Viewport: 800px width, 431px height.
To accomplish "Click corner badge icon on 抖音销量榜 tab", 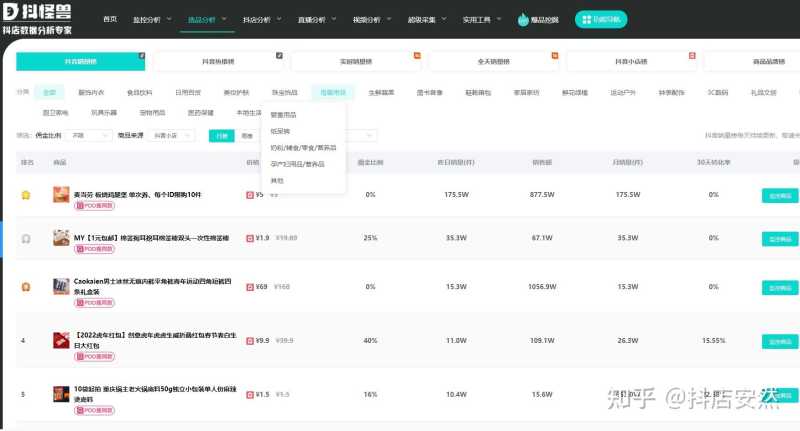I will click(142, 56).
